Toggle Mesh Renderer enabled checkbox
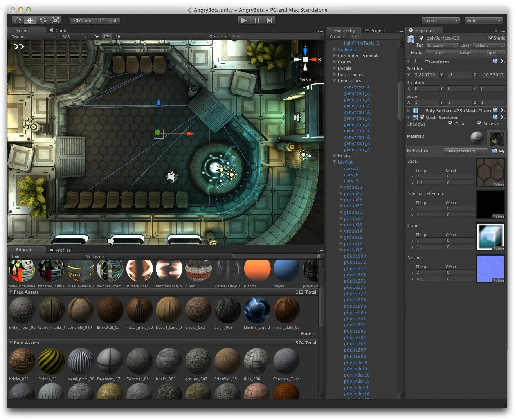 tap(422, 117)
